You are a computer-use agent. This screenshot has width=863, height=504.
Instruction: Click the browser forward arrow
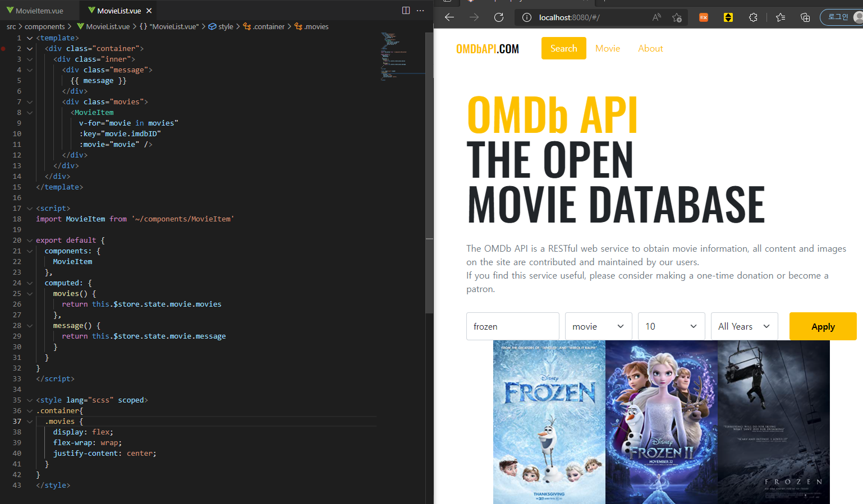(x=474, y=17)
